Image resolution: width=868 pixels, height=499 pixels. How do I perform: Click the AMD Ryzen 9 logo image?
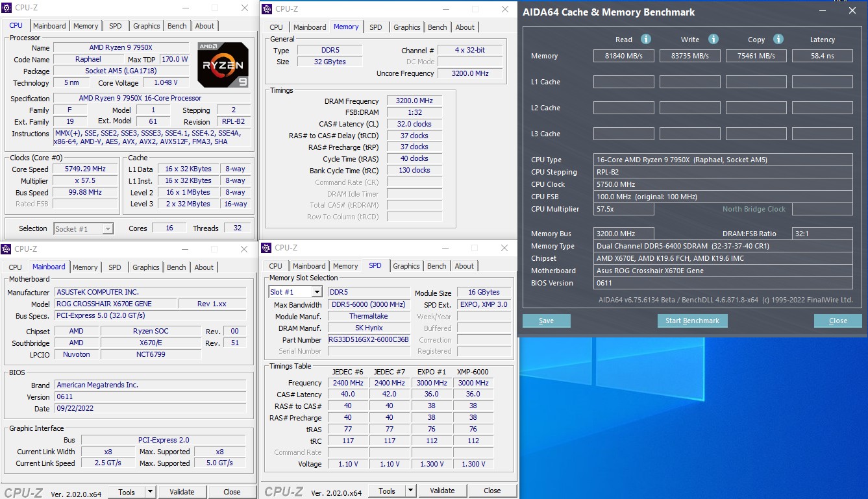coord(223,65)
